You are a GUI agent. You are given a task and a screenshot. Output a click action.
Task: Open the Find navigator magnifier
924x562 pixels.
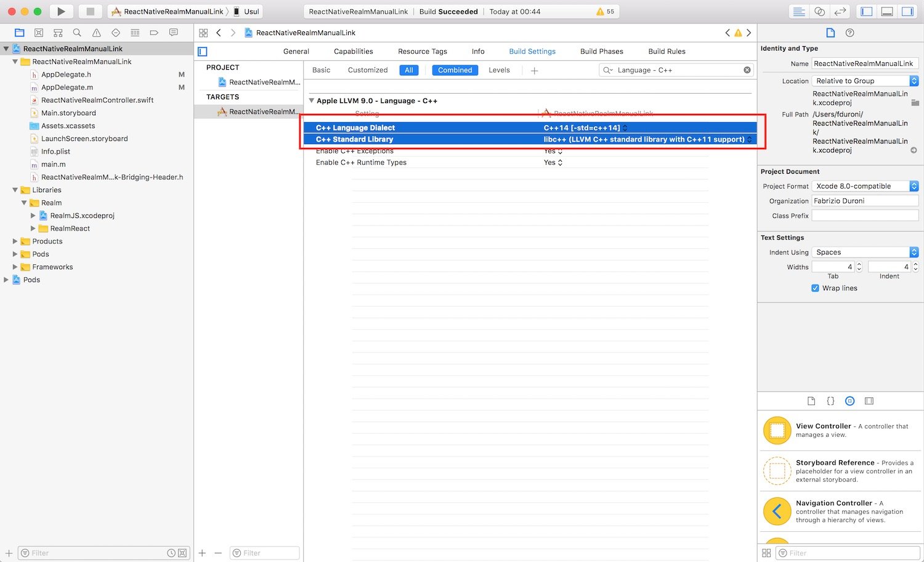77,33
